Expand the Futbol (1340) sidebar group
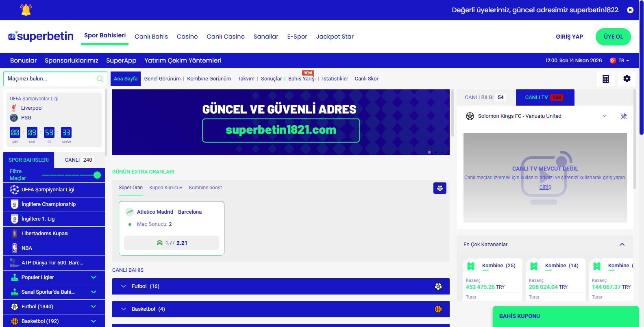The width and height of the screenshot is (644, 327). pos(94,307)
